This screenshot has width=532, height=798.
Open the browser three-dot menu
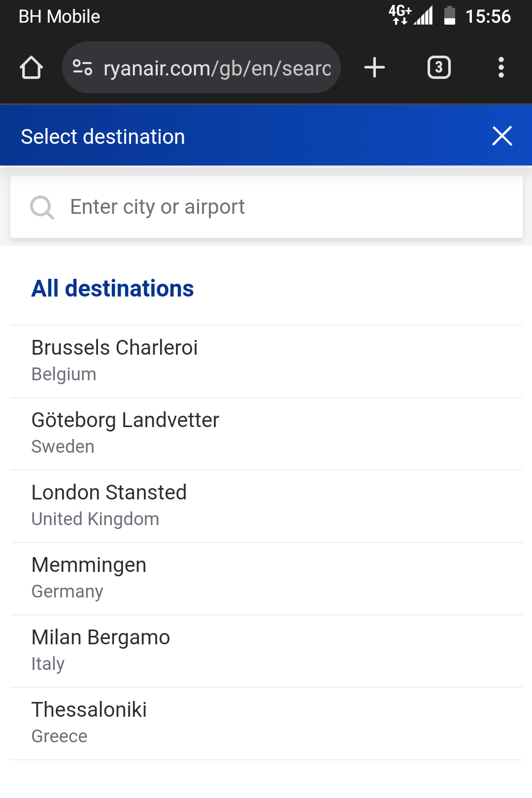(x=501, y=67)
